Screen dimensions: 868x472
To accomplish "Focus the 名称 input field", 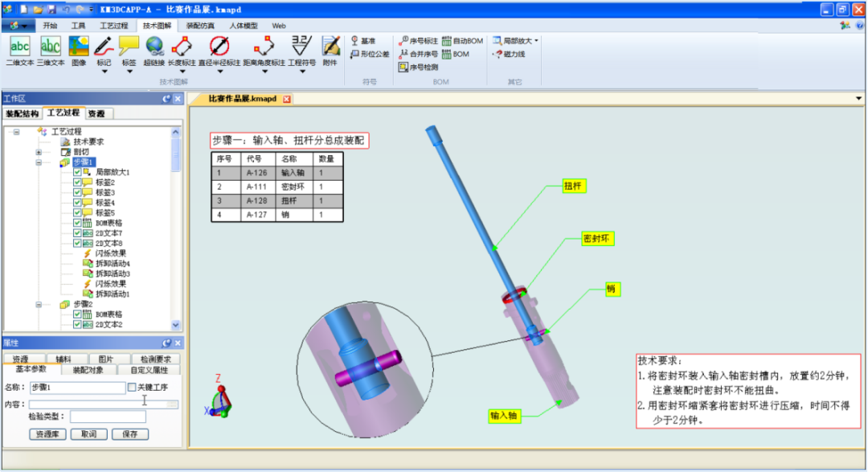I will pos(77,388).
